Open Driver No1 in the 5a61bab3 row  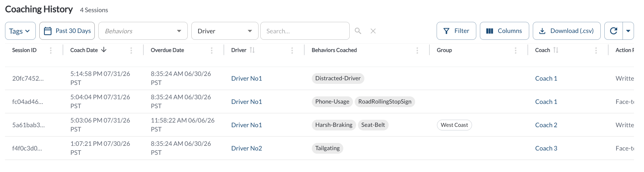tap(247, 125)
